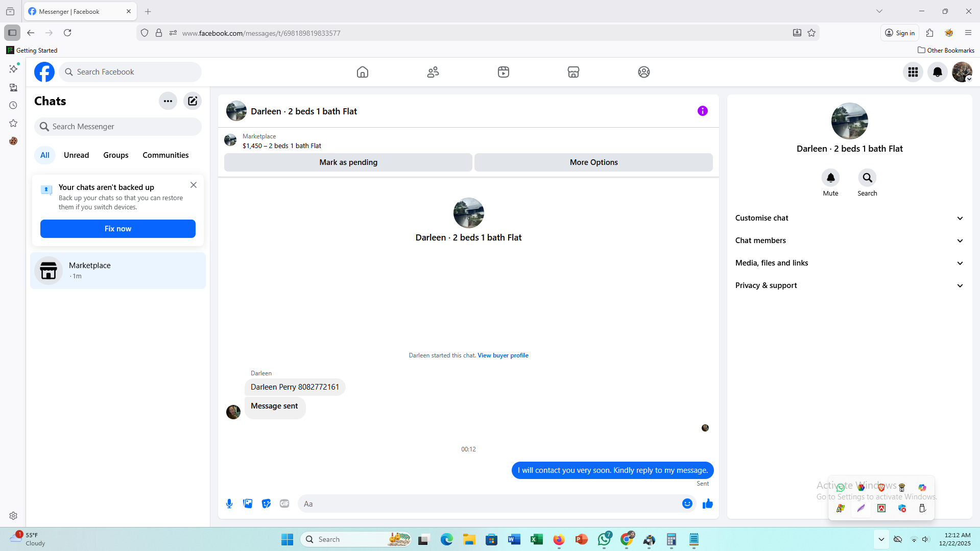Viewport: 980px width, 551px height.
Task: Select the Unread chats tab
Action: 76,155
